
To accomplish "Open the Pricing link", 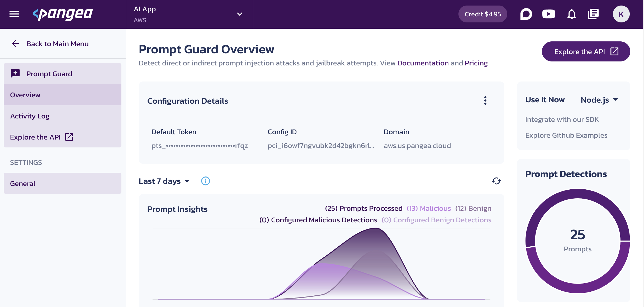I will 476,63.
